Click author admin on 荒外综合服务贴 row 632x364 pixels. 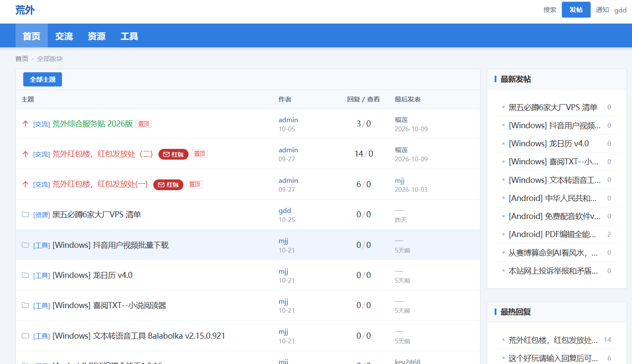click(x=288, y=120)
